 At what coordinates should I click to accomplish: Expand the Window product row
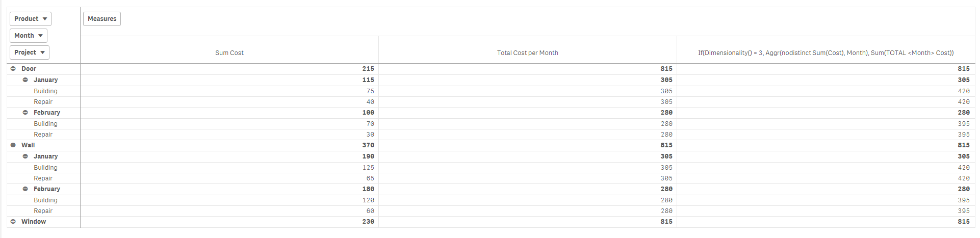13,222
